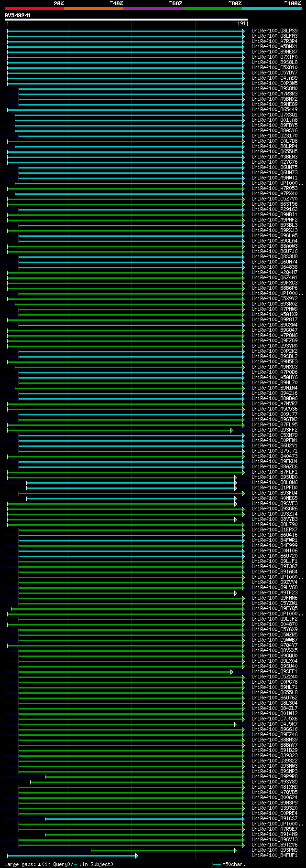The height and width of the screenshot is (868, 306).
Task: Click label UniRef100_Q9FZG9
Action: tap(274, 341)
